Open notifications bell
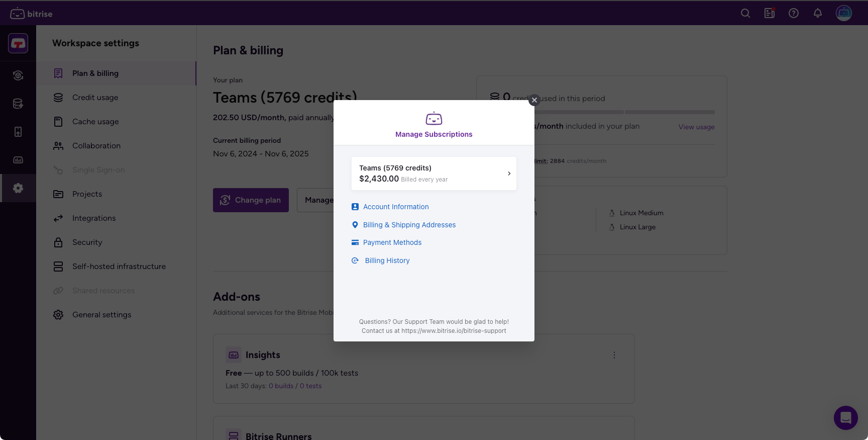This screenshot has height=440, width=868. pos(818,14)
